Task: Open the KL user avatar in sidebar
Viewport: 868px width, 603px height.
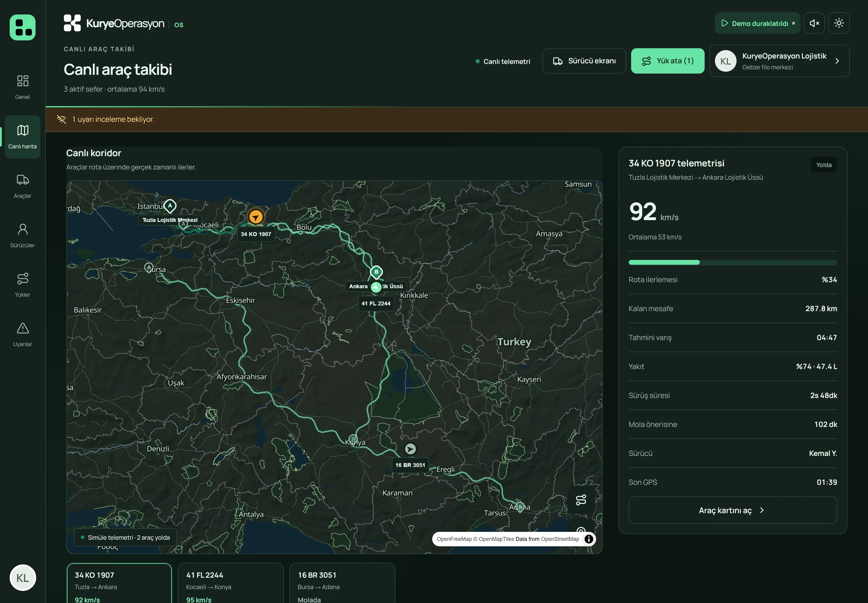Action: coord(23,578)
